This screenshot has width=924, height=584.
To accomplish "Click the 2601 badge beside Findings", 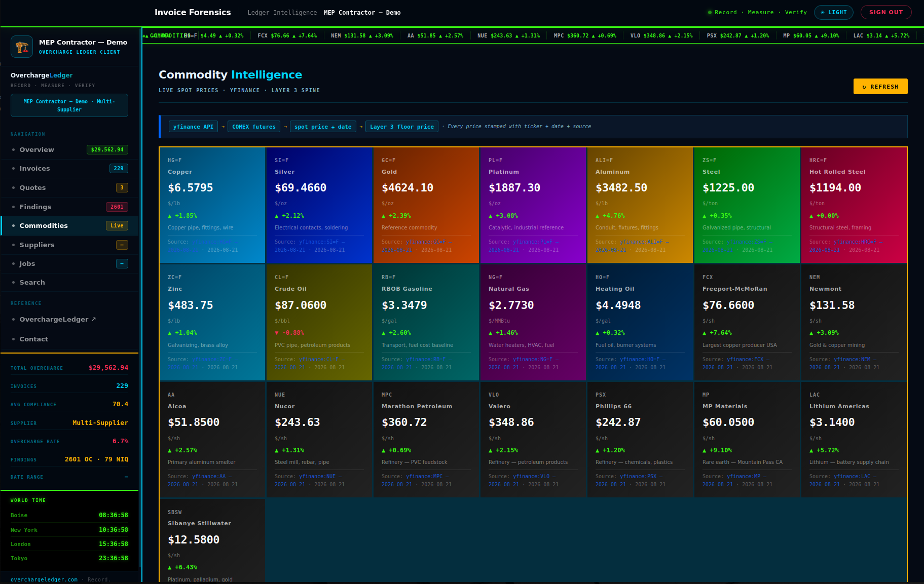I will 117,207.
